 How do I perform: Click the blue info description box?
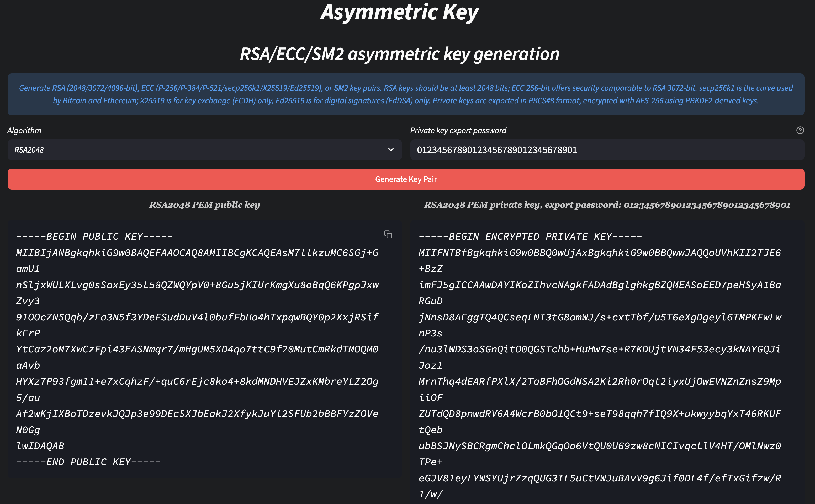click(x=406, y=94)
